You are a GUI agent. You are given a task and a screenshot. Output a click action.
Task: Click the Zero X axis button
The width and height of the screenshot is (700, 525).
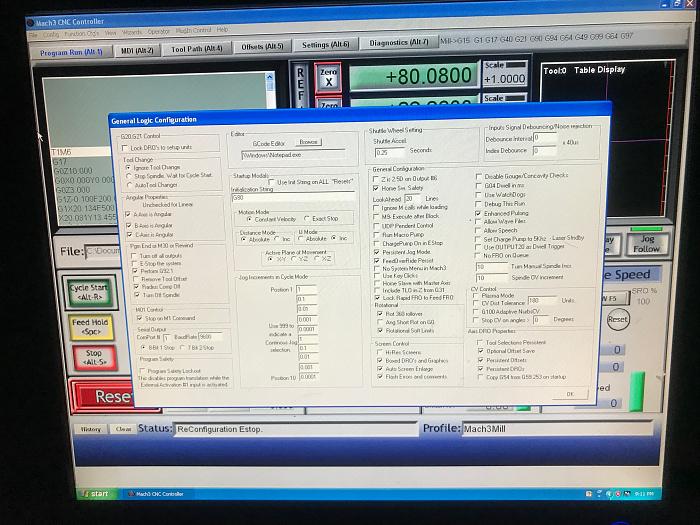point(329,77)
